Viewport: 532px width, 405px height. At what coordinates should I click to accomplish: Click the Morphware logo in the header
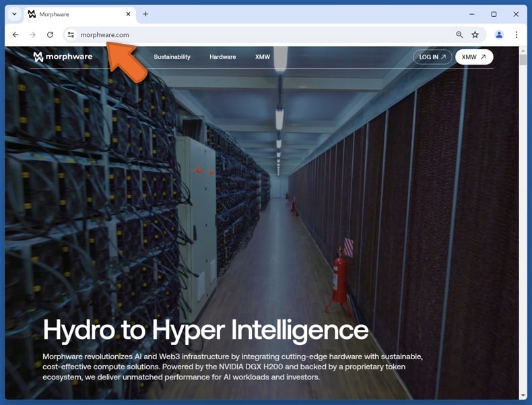point(63,57)
